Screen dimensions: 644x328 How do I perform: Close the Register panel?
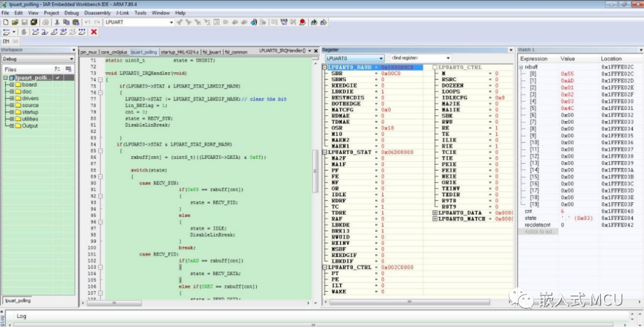(511, 49)
